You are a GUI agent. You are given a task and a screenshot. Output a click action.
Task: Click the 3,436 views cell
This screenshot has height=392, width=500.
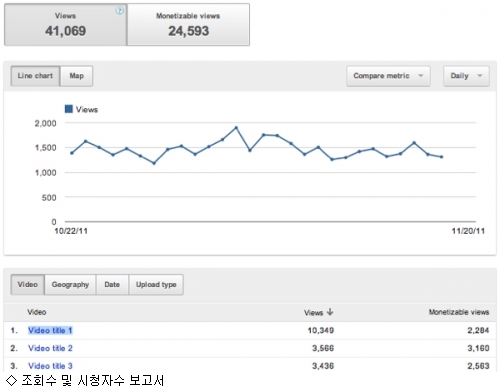click(x=323, y=366)
